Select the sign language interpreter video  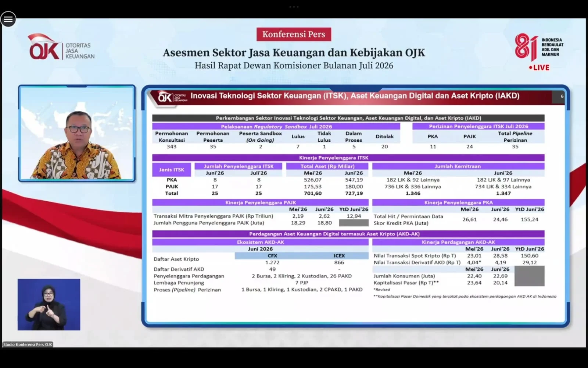[x=49, y=304]
